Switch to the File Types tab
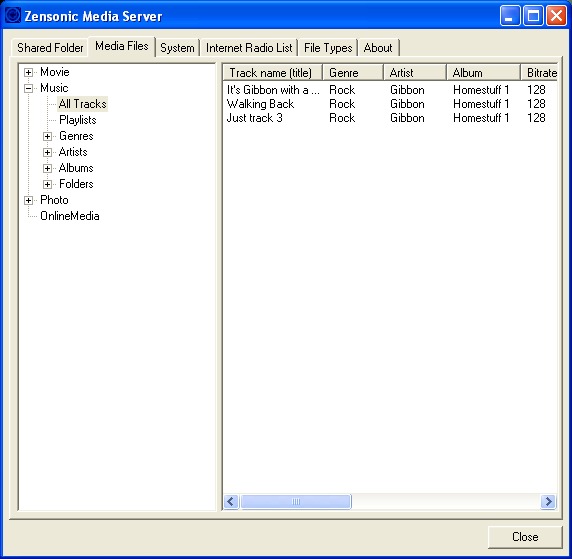Screen dimensions: 572x559 coord(328,48)
